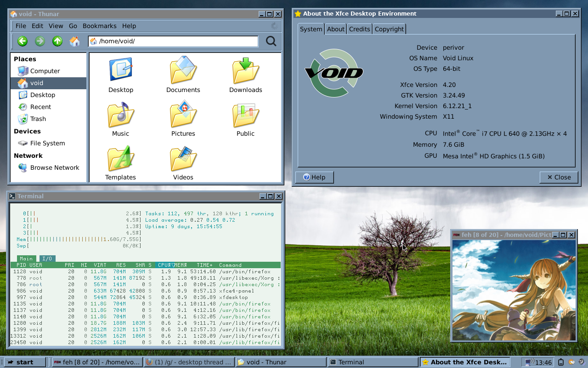Select the Downloads folder icon

[246, 70]
